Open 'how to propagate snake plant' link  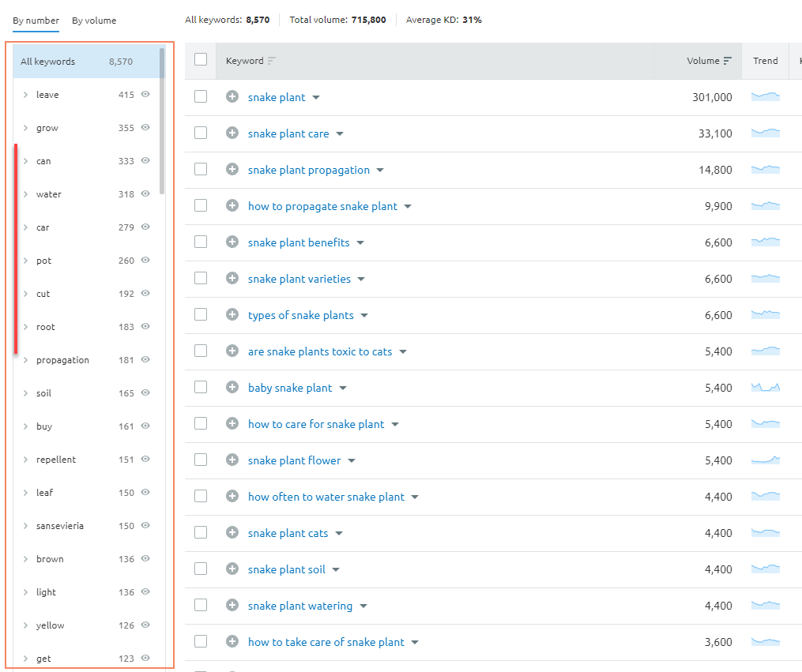[x=322, y=206]
